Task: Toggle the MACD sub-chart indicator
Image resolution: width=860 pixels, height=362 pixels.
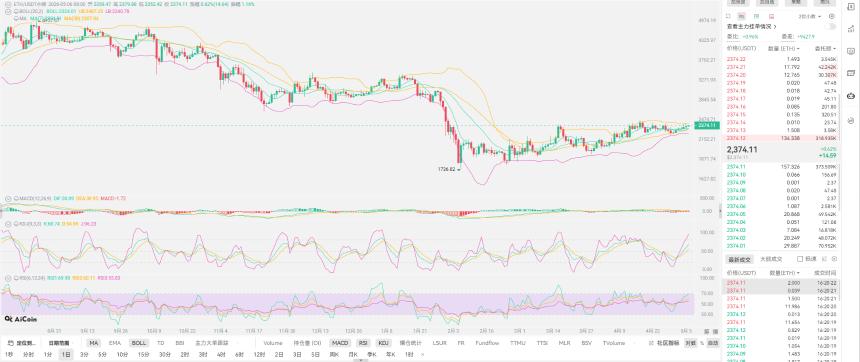Action: (x=339, y=343)
